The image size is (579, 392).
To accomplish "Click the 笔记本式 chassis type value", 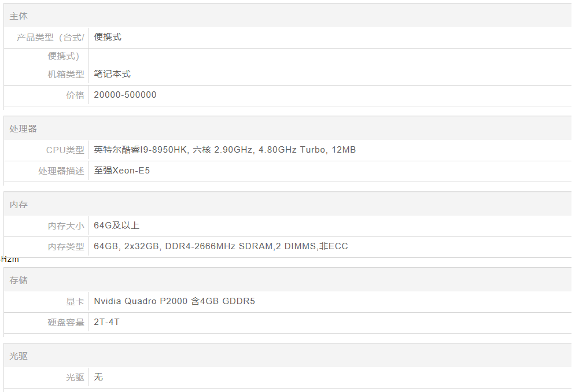I will (112, 74).
